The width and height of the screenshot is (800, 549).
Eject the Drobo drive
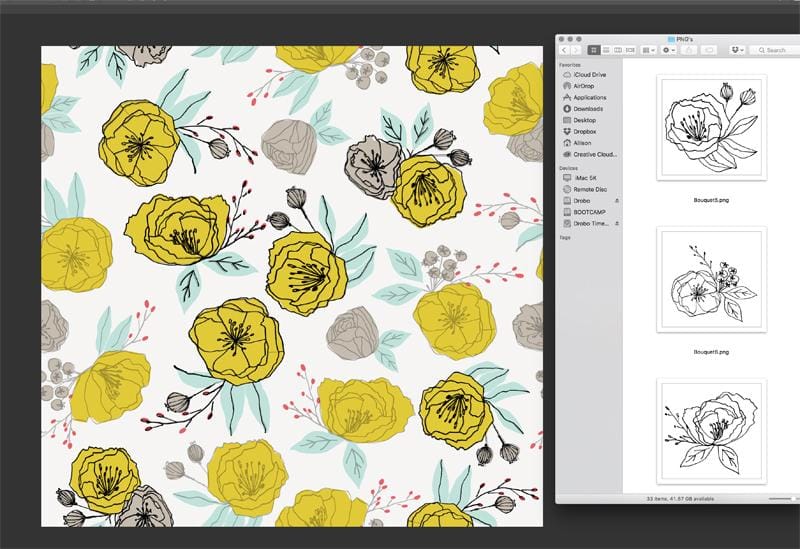(x=617, y=201)
